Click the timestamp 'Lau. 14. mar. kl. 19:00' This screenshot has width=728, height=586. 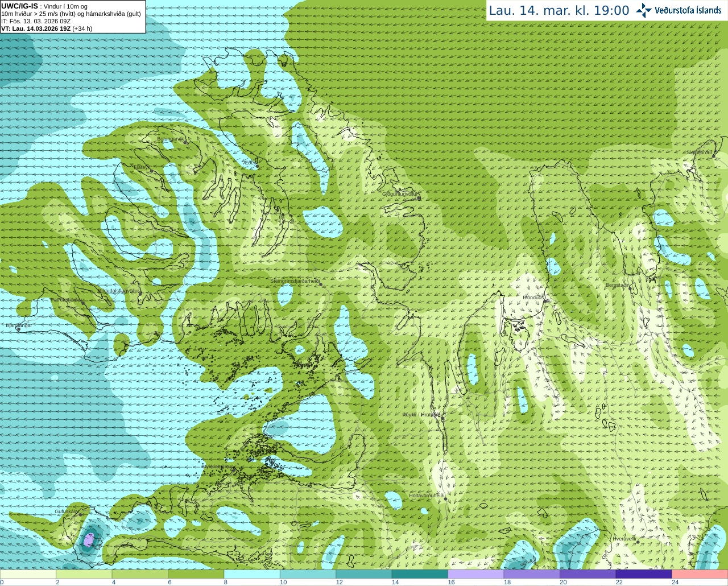tap(559, 10)
